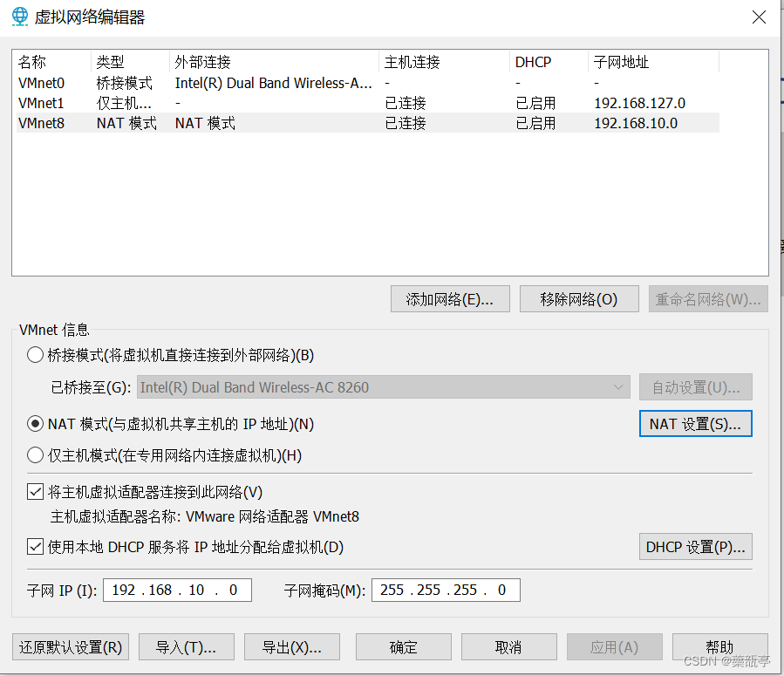Click the 导出(X) button
This screenshot has height=676, width=784.
click(291, 646)
